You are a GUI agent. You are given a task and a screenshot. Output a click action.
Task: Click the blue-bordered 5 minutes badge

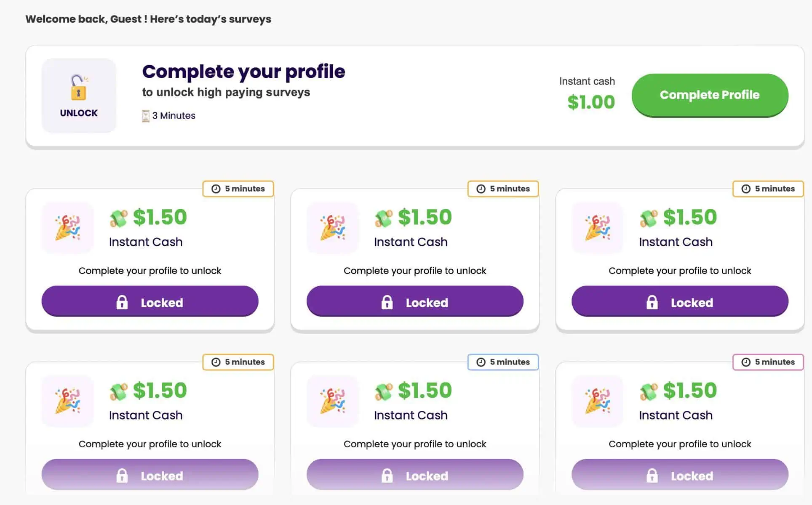[503, 362]
